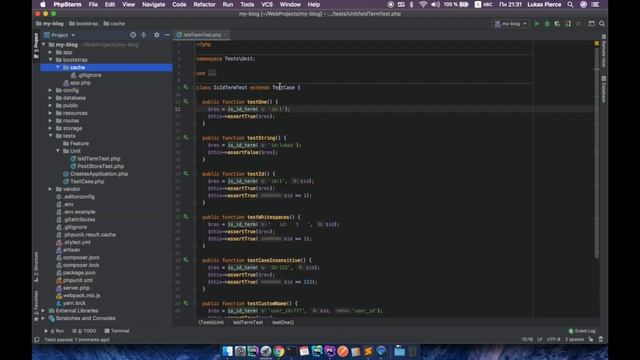Expand the vendor folder
The image size is (640, 360).
(x=51, y=189)
